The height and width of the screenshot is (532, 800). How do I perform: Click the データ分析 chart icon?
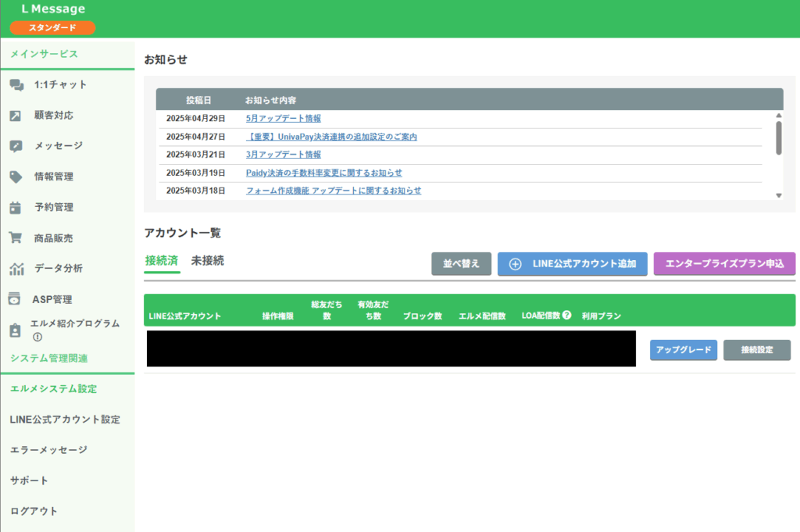[16, 269]
